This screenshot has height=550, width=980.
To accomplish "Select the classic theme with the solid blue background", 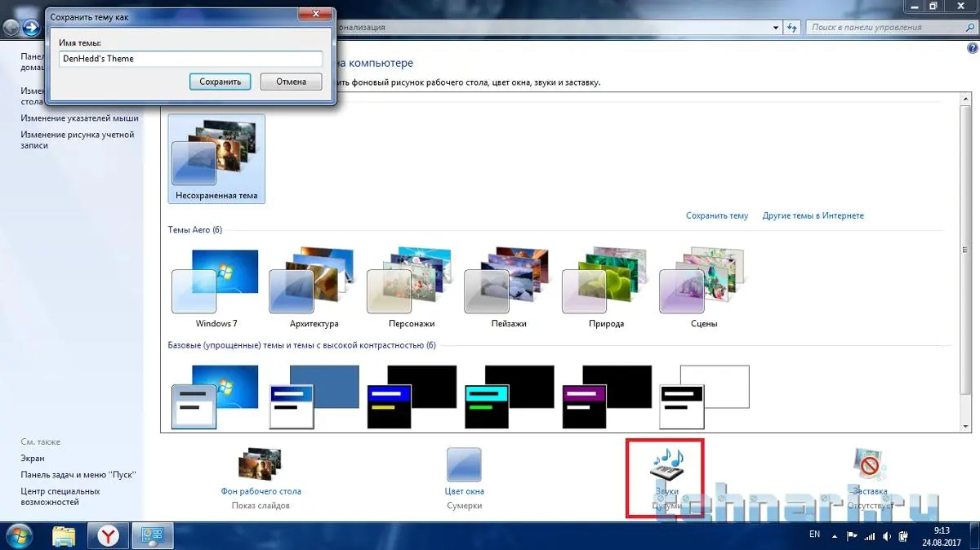I will pos(314,397).
